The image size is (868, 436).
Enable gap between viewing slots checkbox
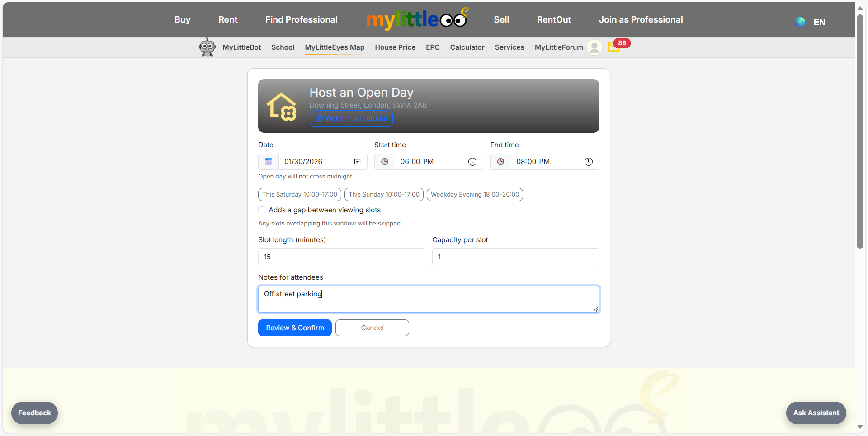262,210
